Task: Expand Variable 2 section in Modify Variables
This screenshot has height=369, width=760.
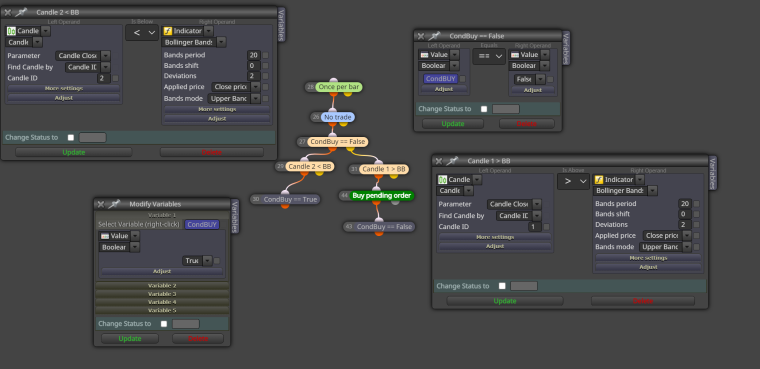Action: coord(162,286)
